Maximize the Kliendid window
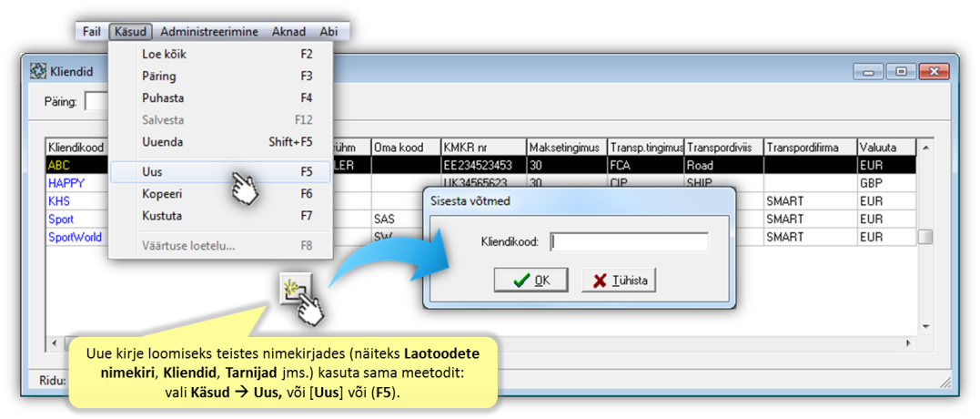Screen dimensions: 980x419 pyautogui.click(x=901, y=71)
